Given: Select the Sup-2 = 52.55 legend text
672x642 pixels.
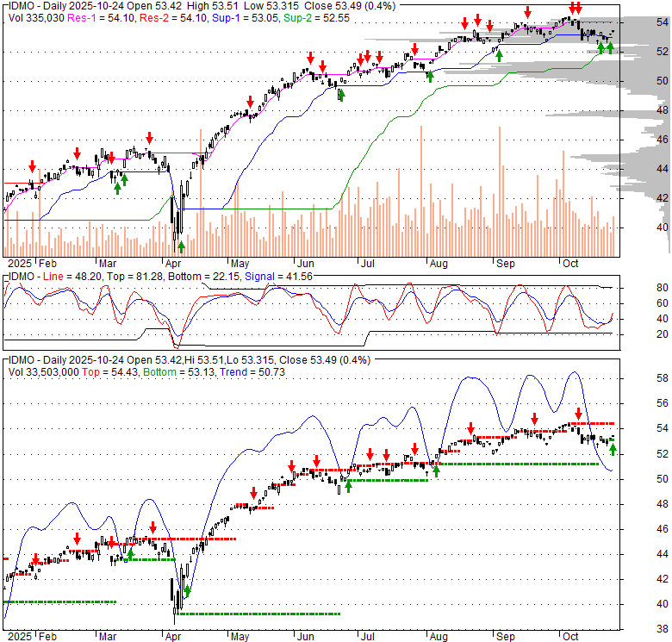Looking at the screenshot, I should [x=317, y=18].
